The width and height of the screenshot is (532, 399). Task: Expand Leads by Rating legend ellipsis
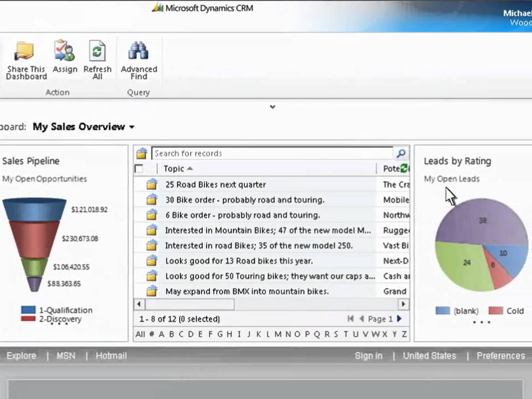(482, 322)
